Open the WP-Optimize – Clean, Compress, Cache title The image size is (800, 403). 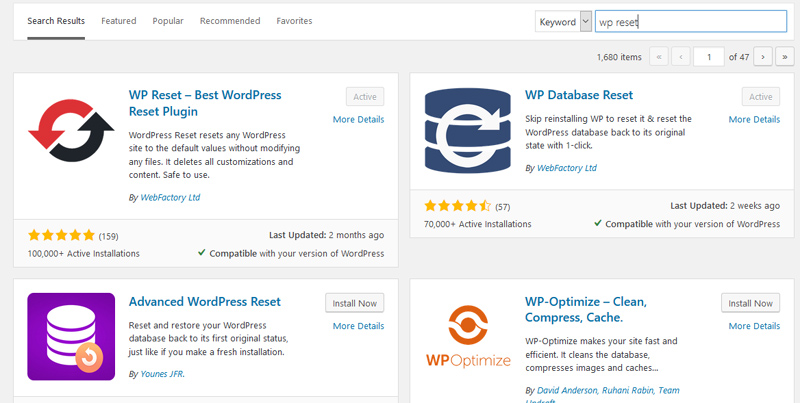click(586, 310)
